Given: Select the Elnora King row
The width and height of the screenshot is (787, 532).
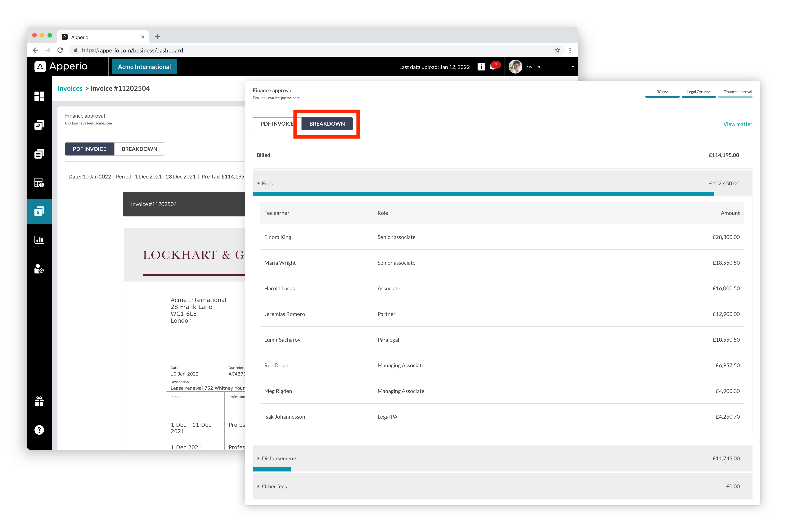Looking at the screenshot, I should pyautogui.click(x=501, y=237).
